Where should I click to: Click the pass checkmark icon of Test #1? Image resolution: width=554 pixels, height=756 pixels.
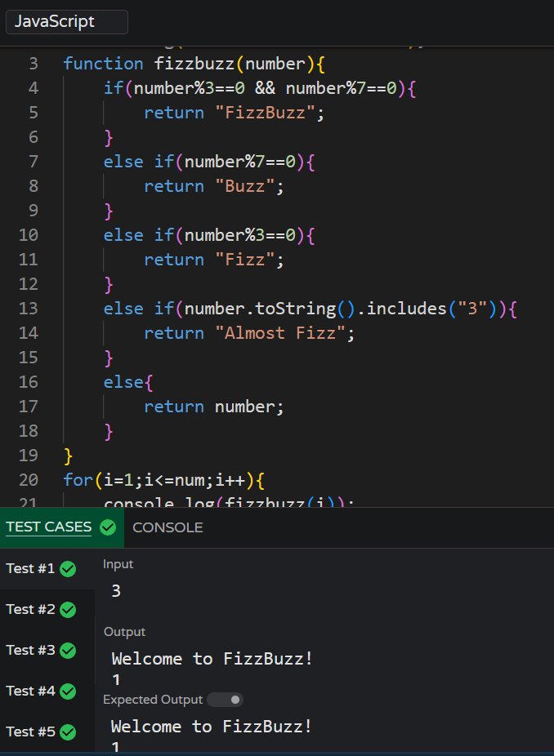(68, 569)
